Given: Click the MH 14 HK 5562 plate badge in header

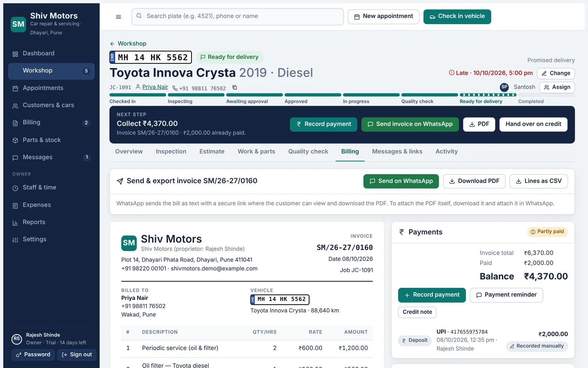Looking at the screenshot, I should pyautogui.click(x=151, y=57).
